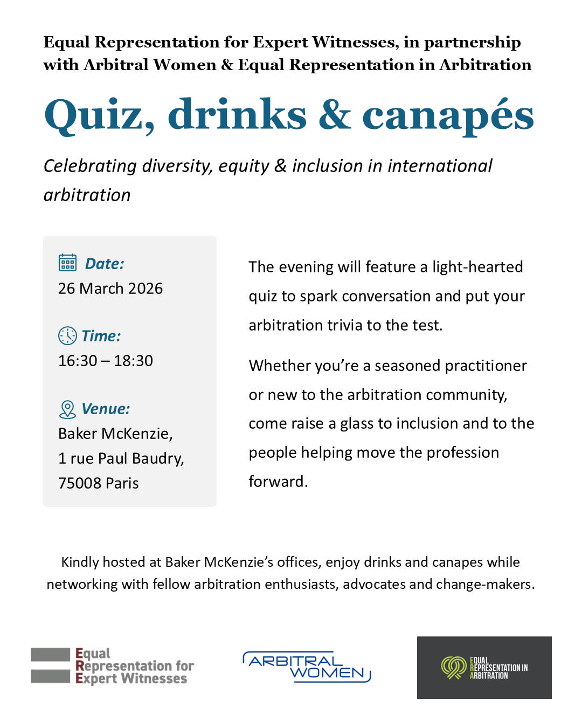This screenshot has width=582, height=728.
Task: Click the "Baker McKenzie," venue name
Action: coord(115,434)
